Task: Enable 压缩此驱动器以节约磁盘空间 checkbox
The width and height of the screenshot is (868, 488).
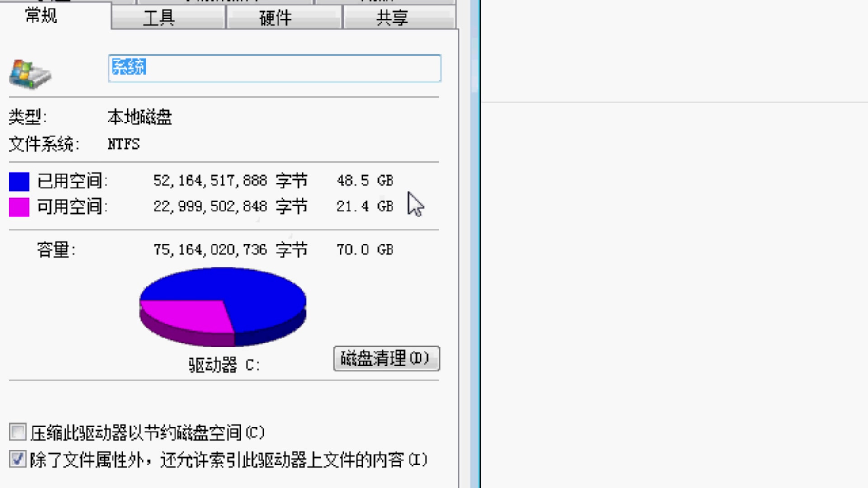Action: pos(17,432)
